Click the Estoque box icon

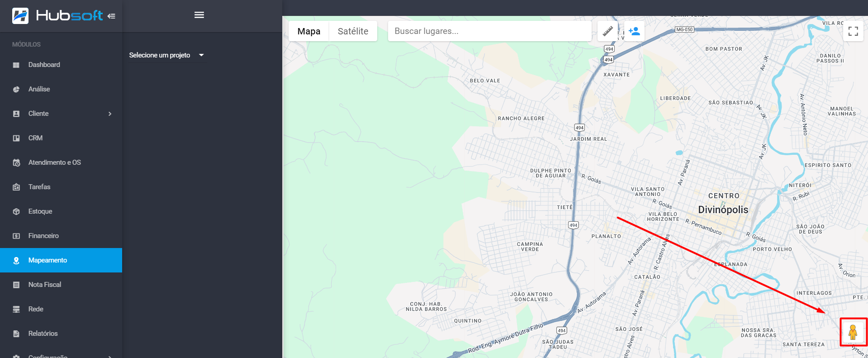coord(16,211)
